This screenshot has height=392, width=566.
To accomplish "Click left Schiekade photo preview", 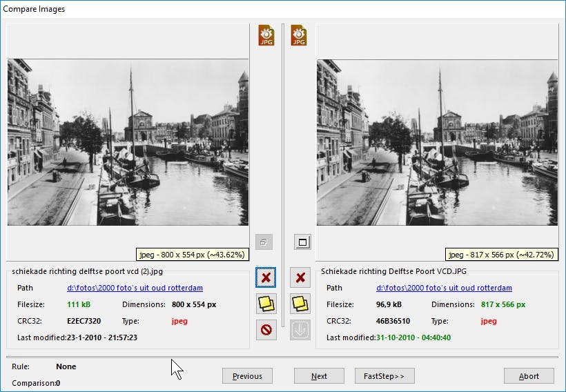I will [128, 142].
